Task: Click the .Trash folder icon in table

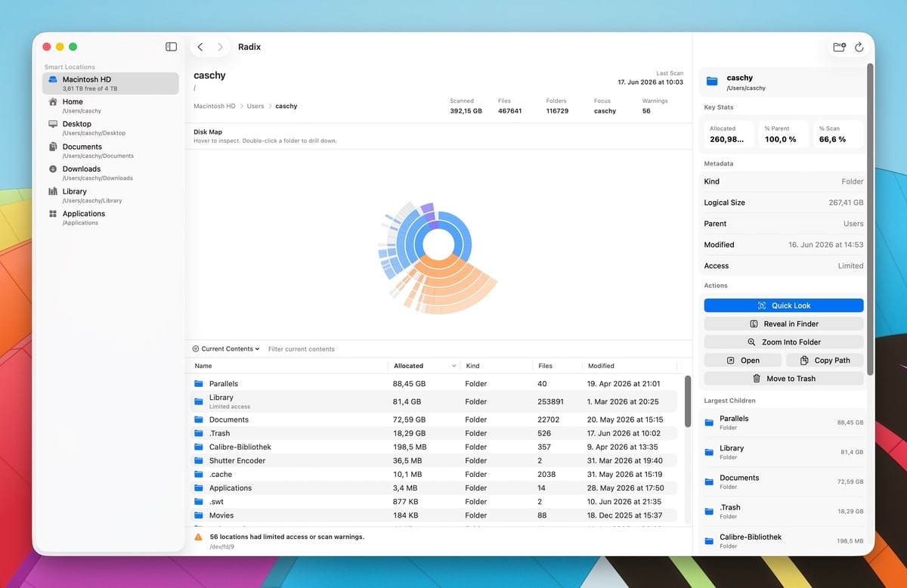Action: click(x=199, y=433)
